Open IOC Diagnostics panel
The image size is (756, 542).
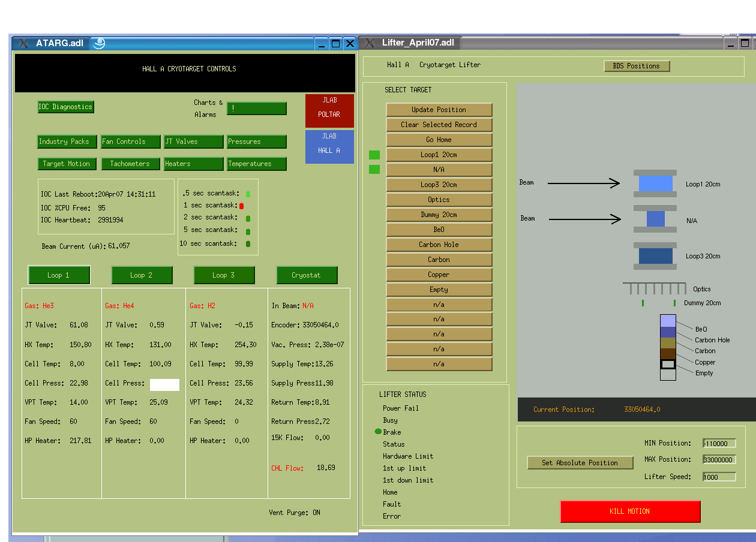click(66, 107)
